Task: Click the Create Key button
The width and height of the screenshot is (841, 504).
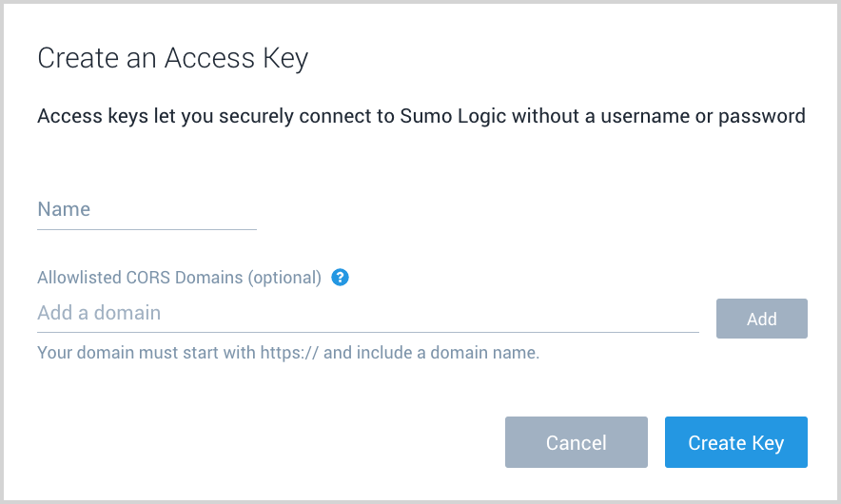Action: pyautogui.click(x=735, y=442)
